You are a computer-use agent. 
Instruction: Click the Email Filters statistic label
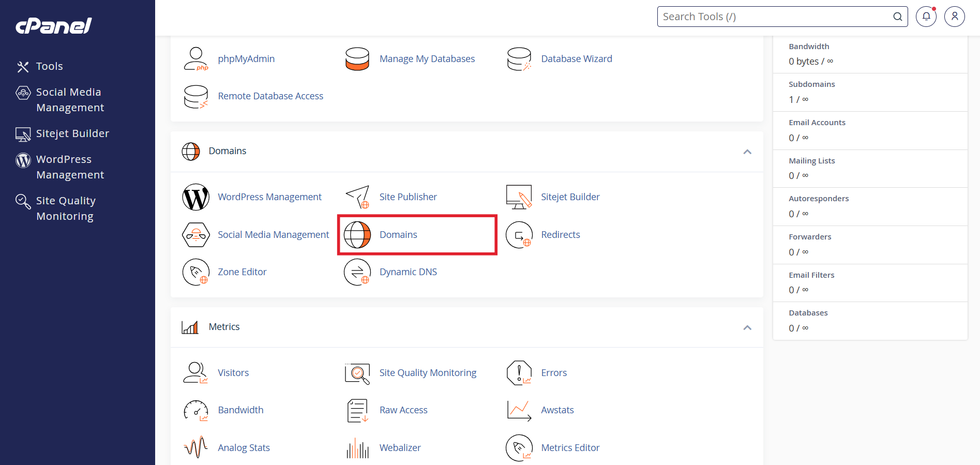pyautogui.click(x=811, y=275)
